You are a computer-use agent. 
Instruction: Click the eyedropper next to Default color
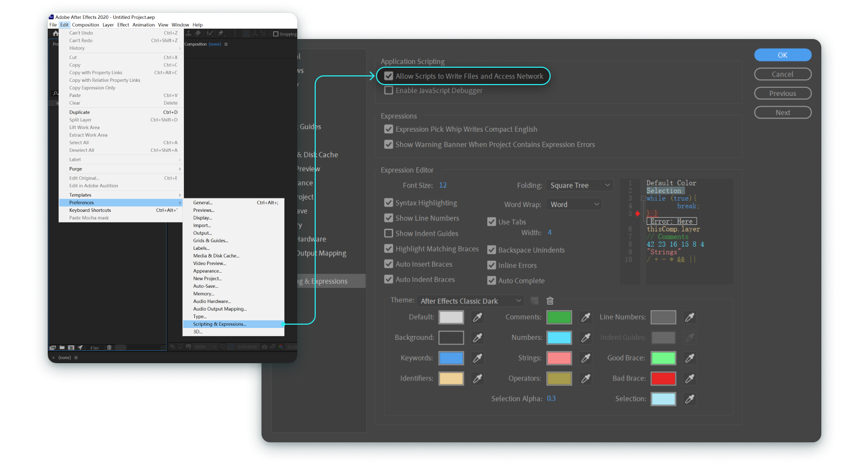[477, 317]
